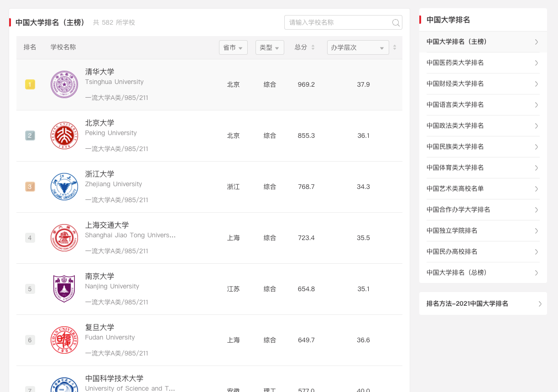Open 中国民办高校排名 list
This screenshot has width=558, height=392.
[x=483, y=252]
